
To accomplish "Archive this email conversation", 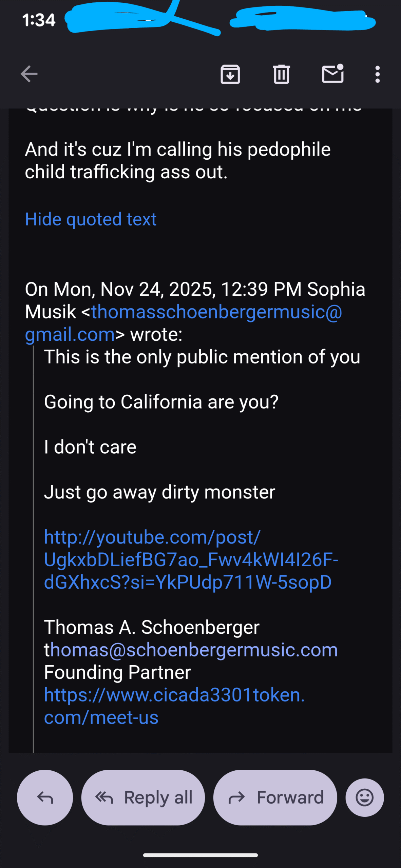I will click(x=230, y=74).
